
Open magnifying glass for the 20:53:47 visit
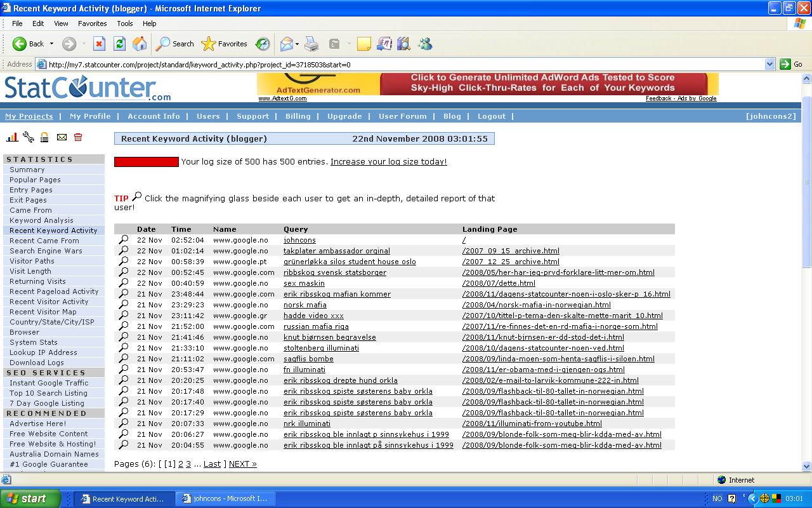(x=124, y=370)
